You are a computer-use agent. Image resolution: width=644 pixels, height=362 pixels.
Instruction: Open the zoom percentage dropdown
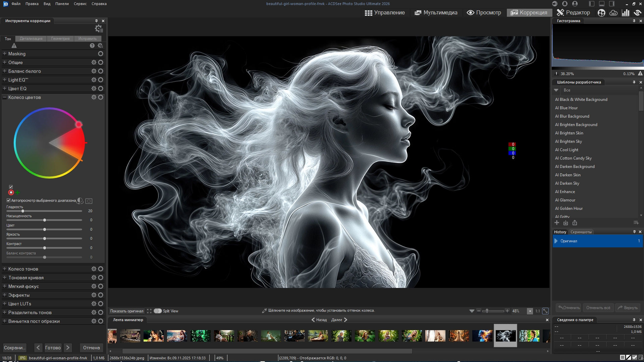[530, 311]
